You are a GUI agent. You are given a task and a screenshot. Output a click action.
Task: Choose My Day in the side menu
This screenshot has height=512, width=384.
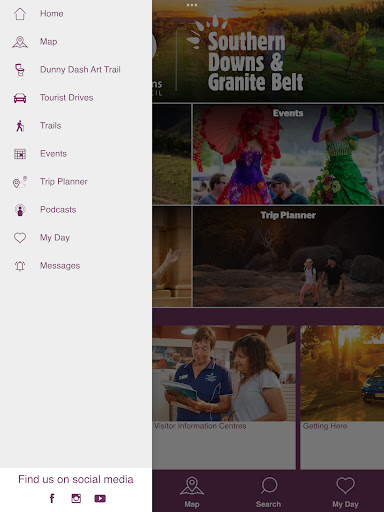pyautogui.click(x=55, y=238)
